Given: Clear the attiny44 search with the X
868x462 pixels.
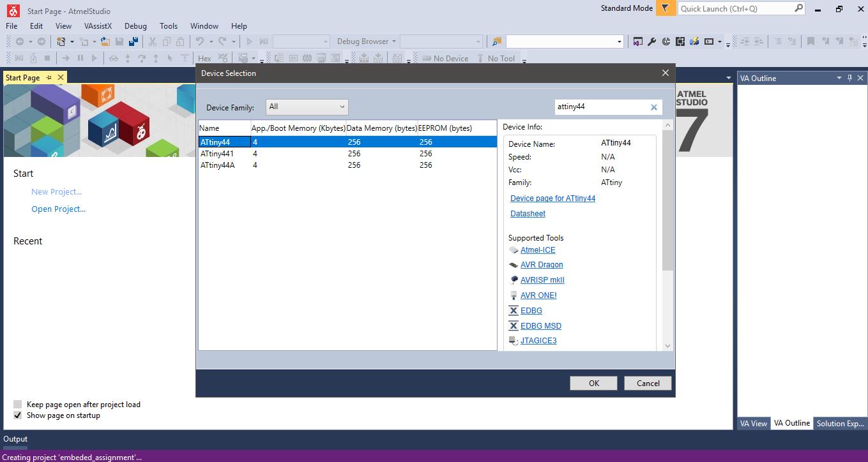Looking at the screenshot, I should [653, 107].
